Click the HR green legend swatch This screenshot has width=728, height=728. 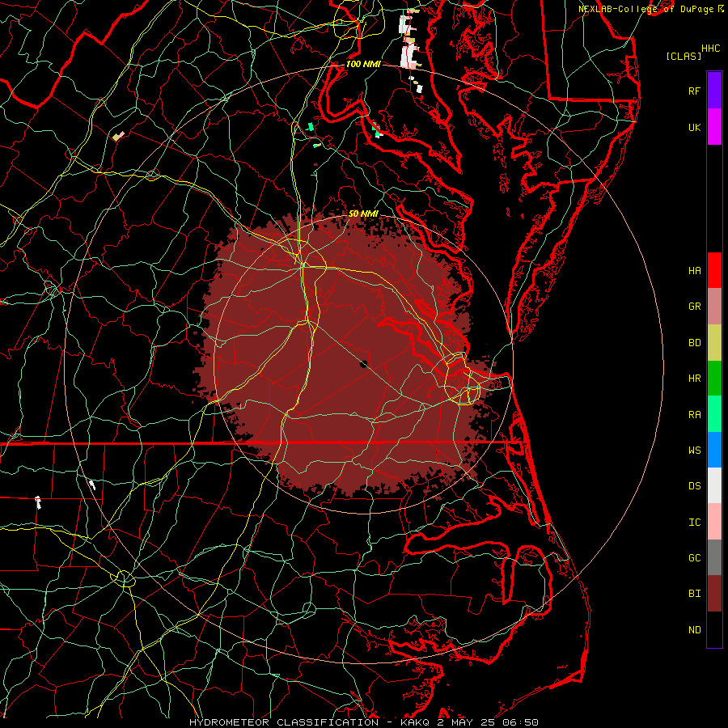pos(714,378)
